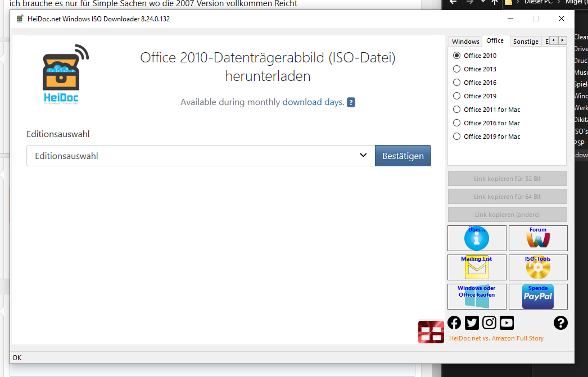
Task: Open the Facebook icon
Action: tap(454, 323)
